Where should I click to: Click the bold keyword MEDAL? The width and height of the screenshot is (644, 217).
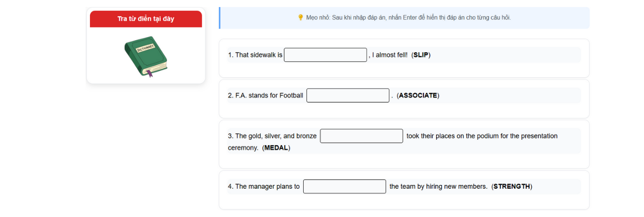pyautogui.click(x=276, y=148)
